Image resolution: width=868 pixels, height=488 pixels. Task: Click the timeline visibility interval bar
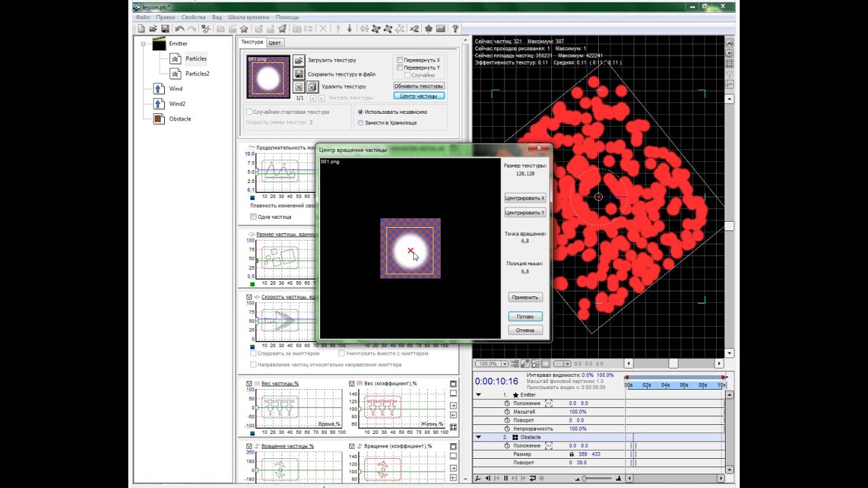coord(675,377)
